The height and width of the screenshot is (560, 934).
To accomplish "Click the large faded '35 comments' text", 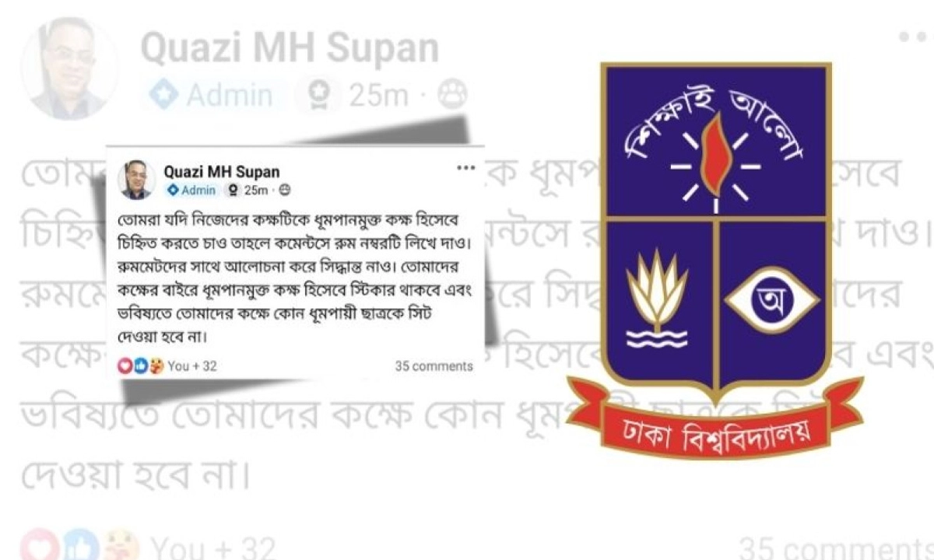I will (x=836, y=548).
